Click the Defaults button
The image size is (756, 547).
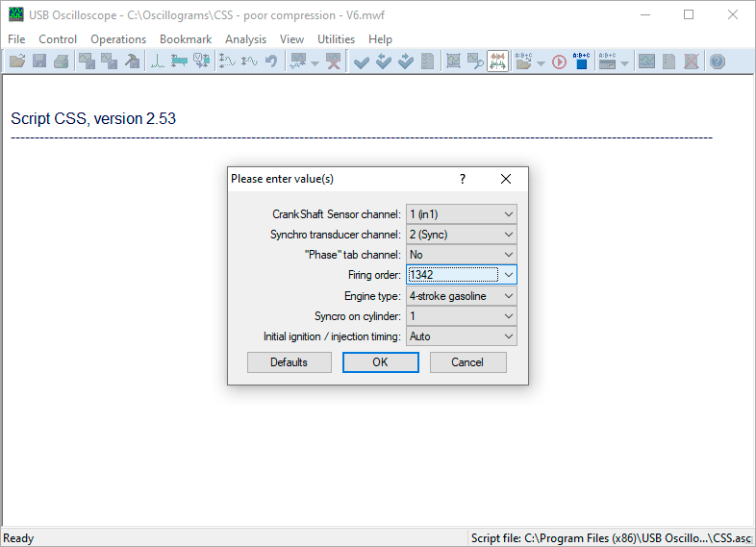coord(290,362)
